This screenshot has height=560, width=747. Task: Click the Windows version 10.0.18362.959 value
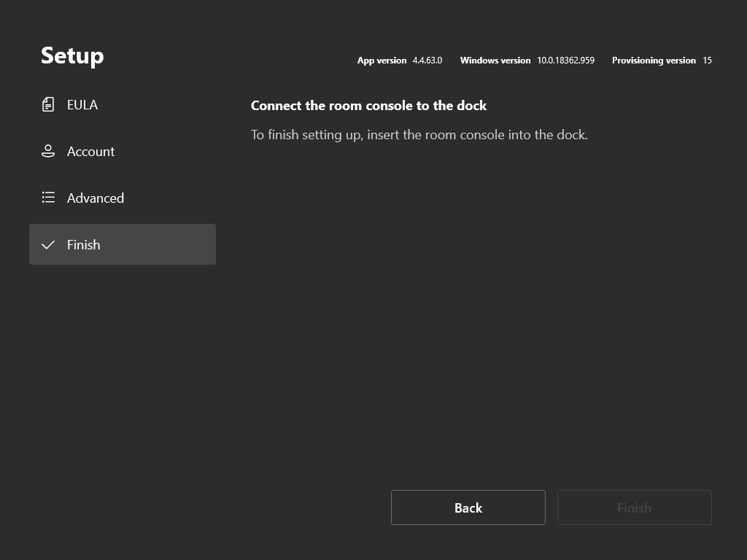[565, 61]
